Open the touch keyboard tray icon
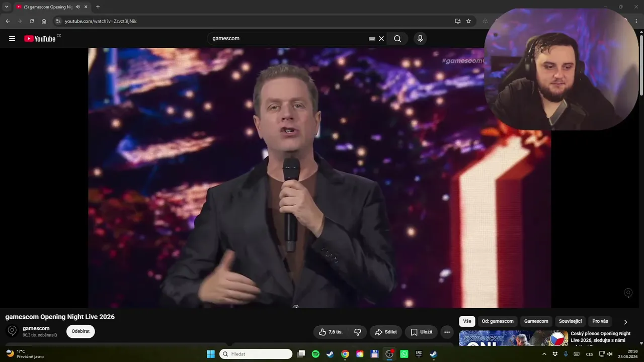The width and height of the screenshot is (644, 362). click(x=577, y=354)
